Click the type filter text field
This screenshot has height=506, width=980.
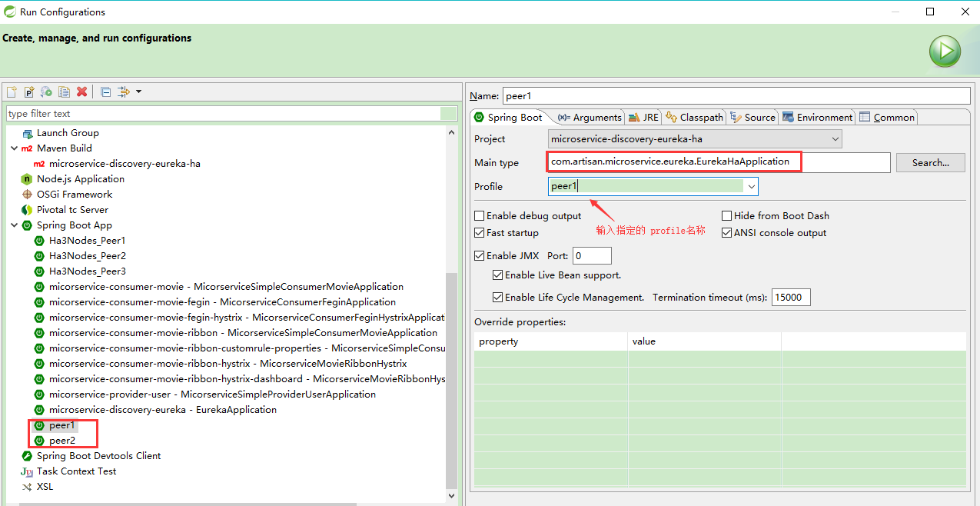point(223,114)
